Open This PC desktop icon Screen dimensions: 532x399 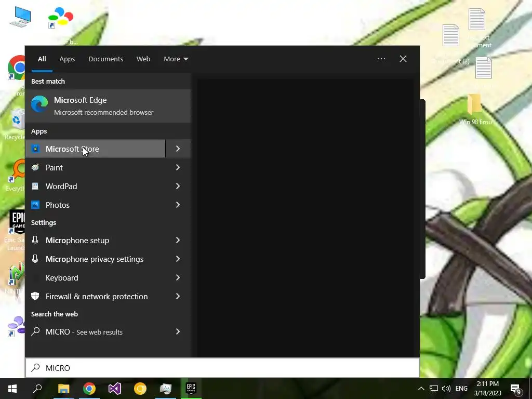click(x=20, y=17)
